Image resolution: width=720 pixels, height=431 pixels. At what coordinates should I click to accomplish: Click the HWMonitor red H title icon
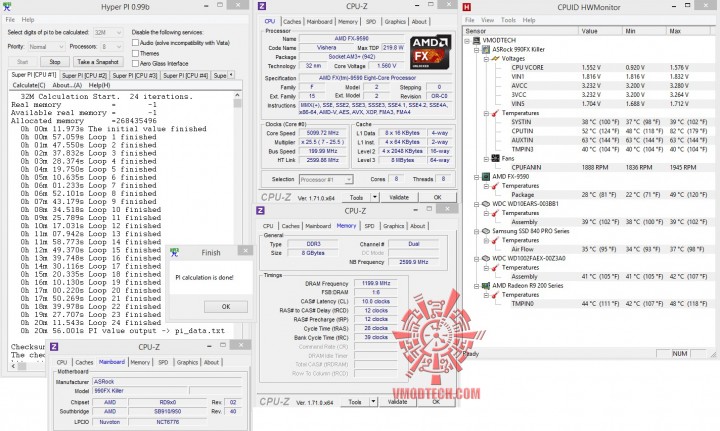pos(467,7)
